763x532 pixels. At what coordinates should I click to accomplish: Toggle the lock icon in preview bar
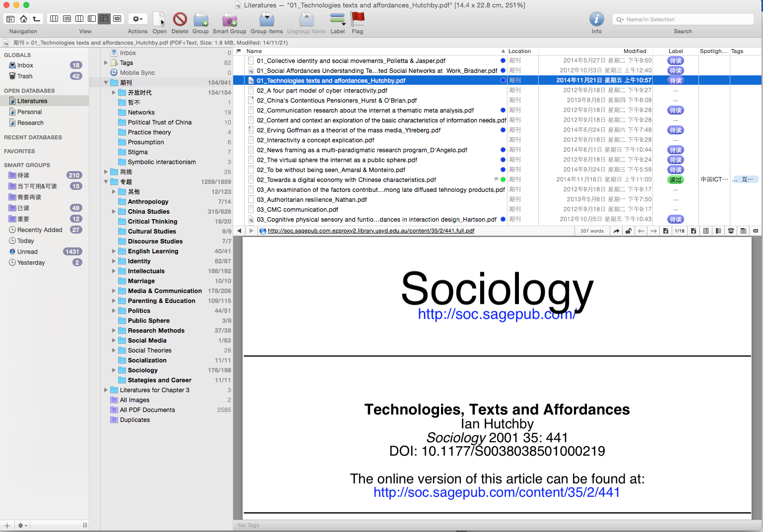[x=629, y=231]
